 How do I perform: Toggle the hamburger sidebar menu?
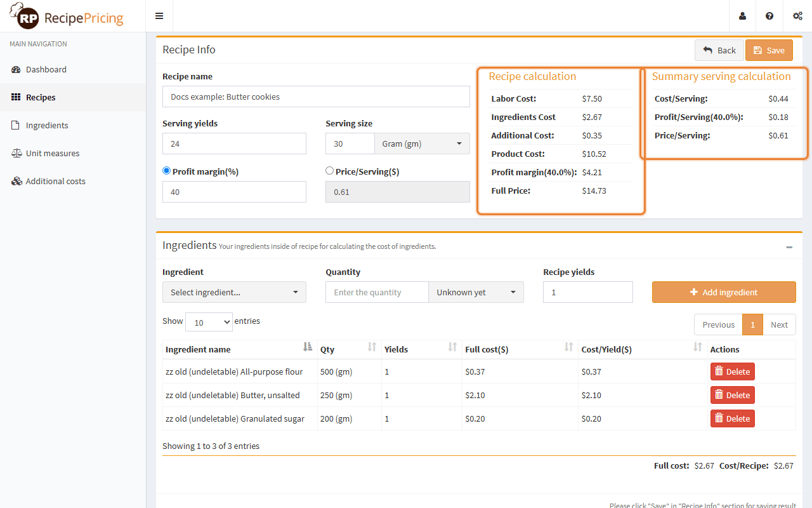159,16
